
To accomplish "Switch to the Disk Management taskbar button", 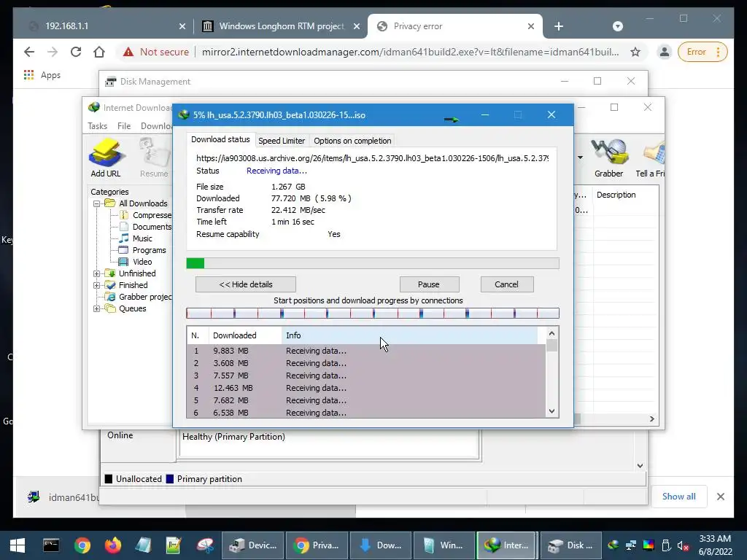I will pos(571,545).
